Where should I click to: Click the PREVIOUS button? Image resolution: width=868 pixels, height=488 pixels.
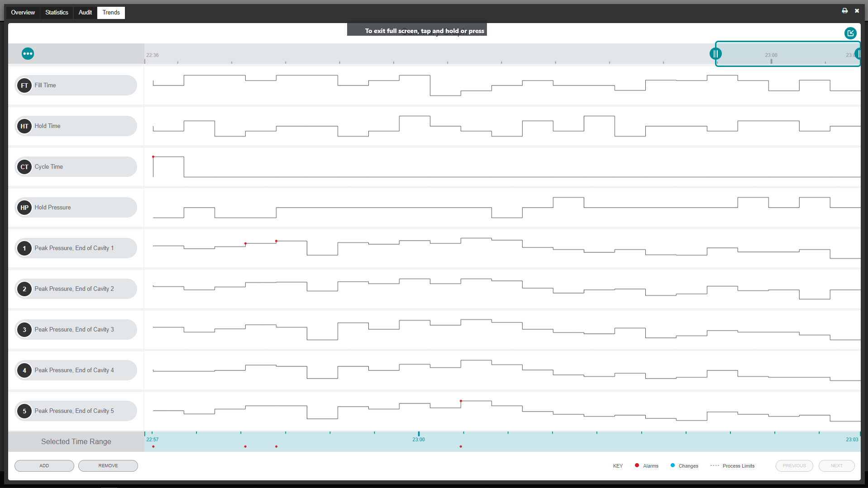[x=794, y=466]
